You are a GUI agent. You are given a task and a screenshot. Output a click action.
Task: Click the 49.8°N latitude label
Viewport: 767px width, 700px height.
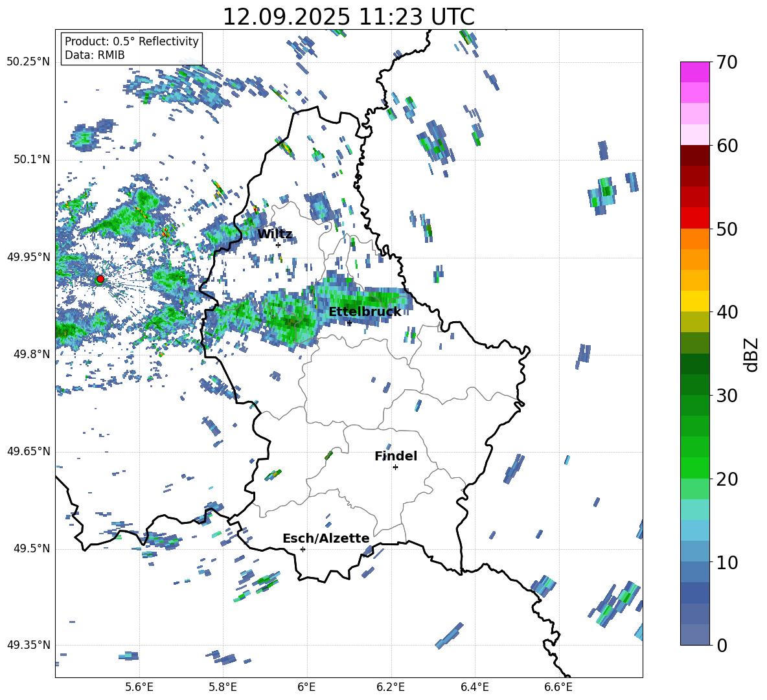pos(31,354)
